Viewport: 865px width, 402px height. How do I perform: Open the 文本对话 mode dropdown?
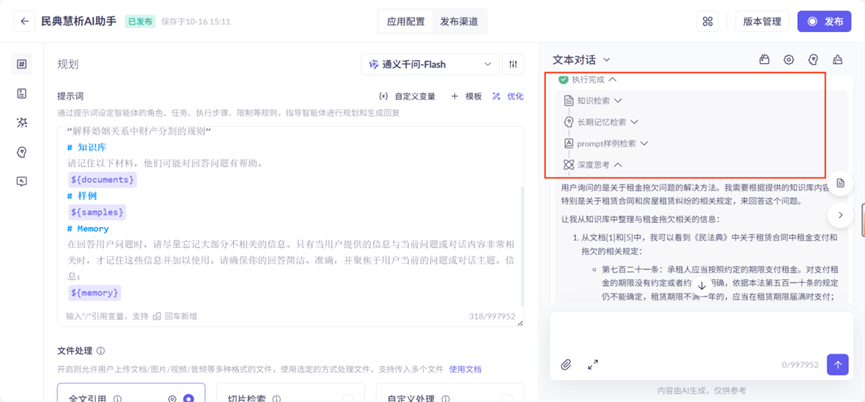[582, 60]
